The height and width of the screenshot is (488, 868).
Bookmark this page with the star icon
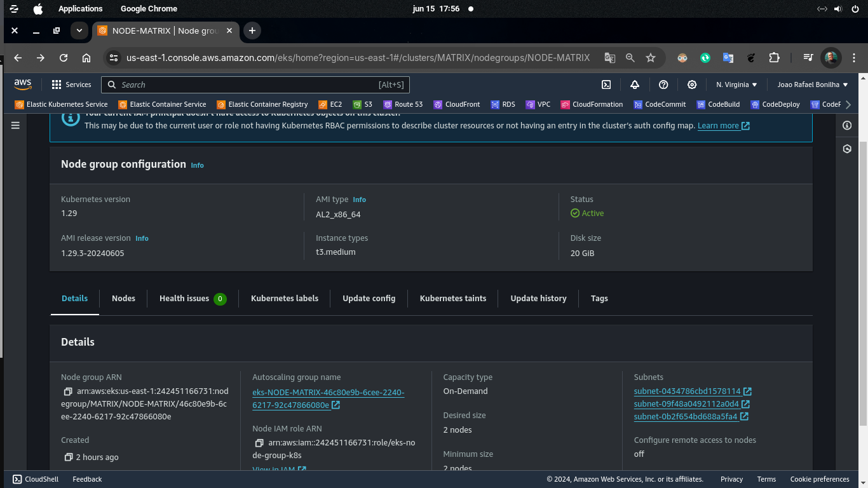651,58
